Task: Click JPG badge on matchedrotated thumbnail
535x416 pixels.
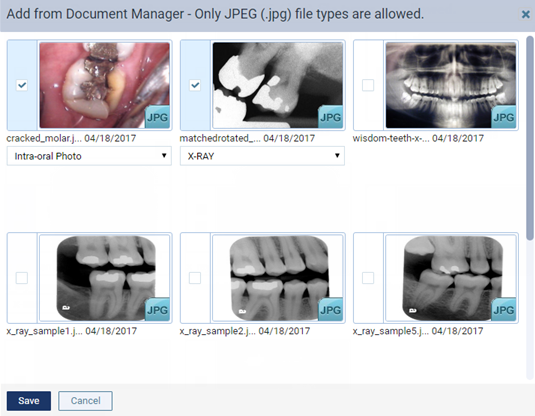Action: point(330,117)
